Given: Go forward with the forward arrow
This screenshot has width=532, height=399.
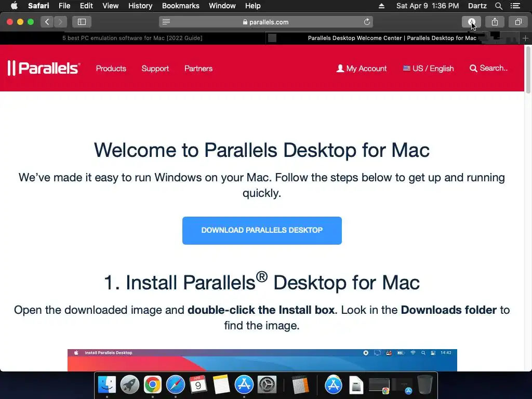Looking at the screenshot, I should pos(60,22).
